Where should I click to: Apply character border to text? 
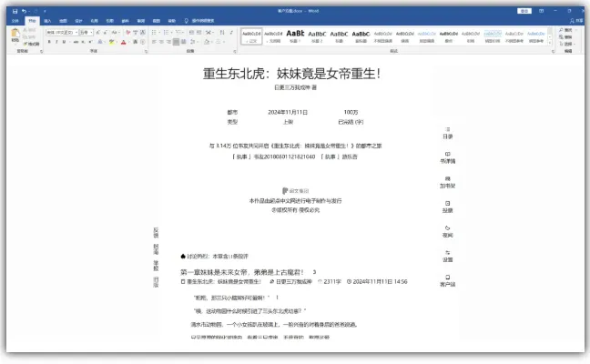point(143,33)
